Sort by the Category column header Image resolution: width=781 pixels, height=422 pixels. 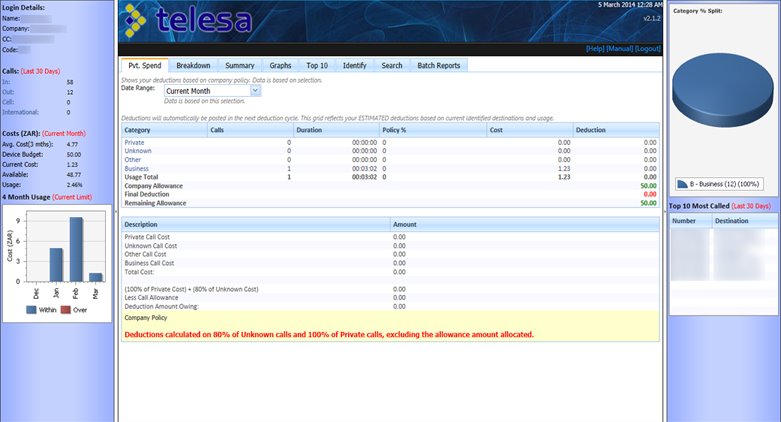pos(165,130)
